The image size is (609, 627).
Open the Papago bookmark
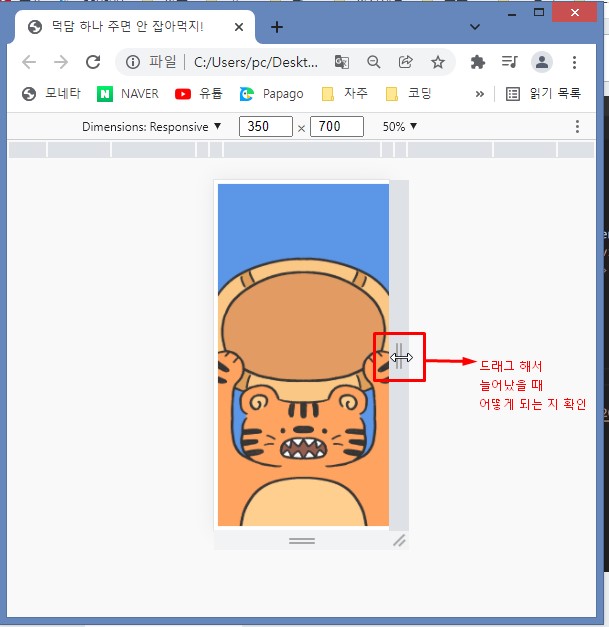click(x=272, y=94)
